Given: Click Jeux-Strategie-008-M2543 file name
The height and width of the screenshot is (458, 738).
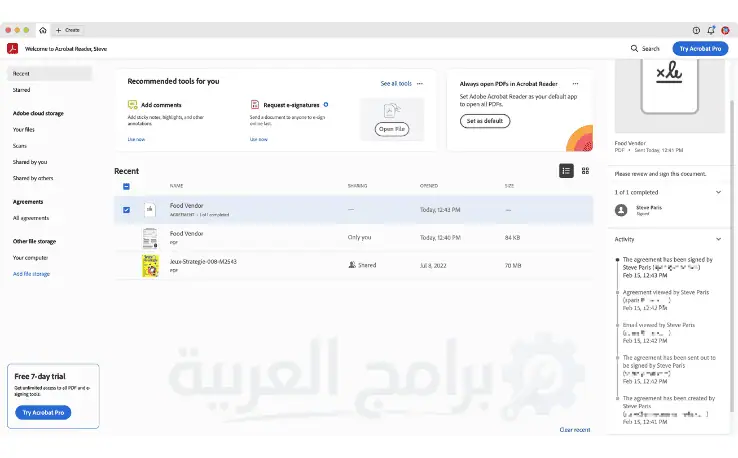Looking at the screenshot, I should coord(203,262).
